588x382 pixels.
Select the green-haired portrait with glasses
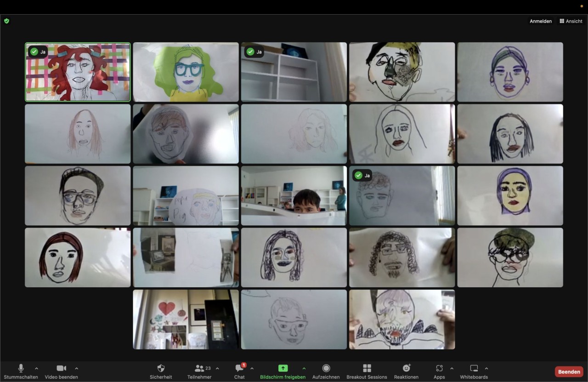(186, 72)
